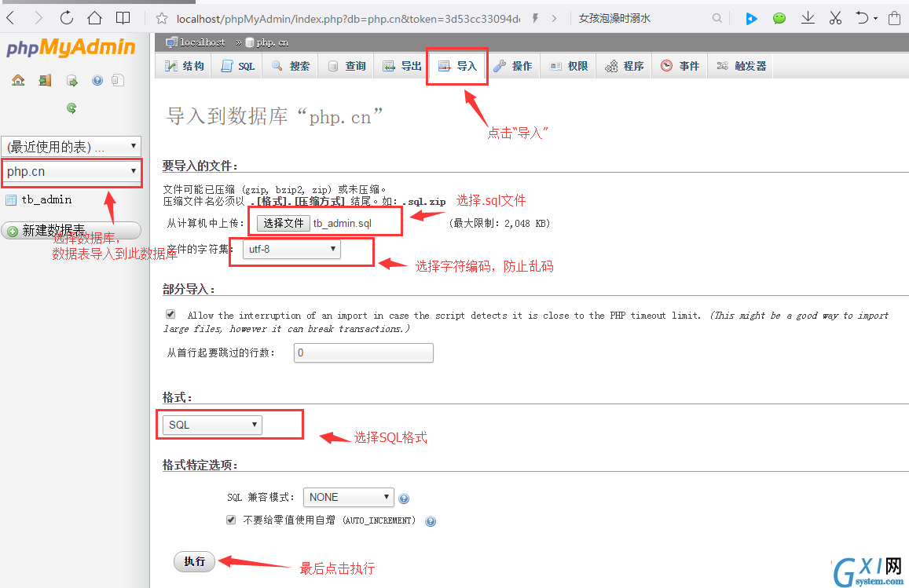This screenshot has width=909, height=588.
Task: Reload the page with refresh icon
Action: [x=67, y=18]
